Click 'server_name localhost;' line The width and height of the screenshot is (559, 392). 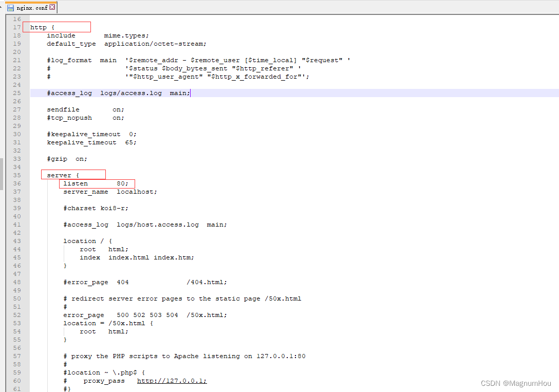[x=110, y=192]
